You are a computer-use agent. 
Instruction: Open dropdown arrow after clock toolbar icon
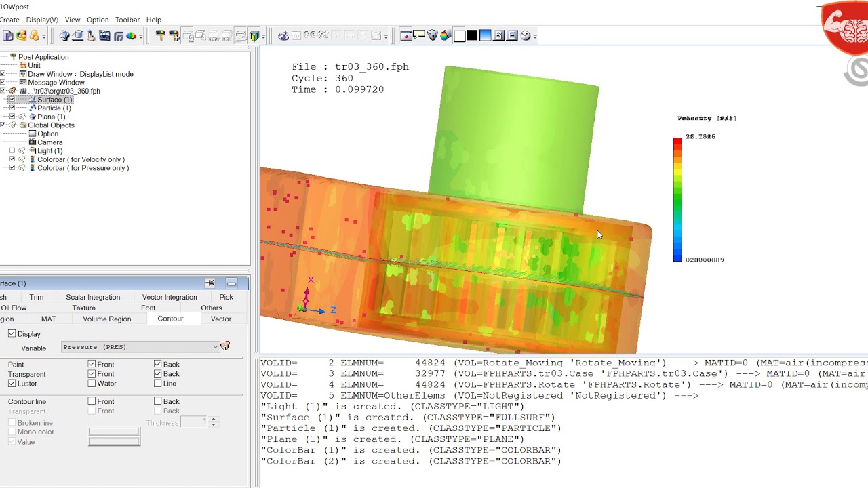[535, 36]
